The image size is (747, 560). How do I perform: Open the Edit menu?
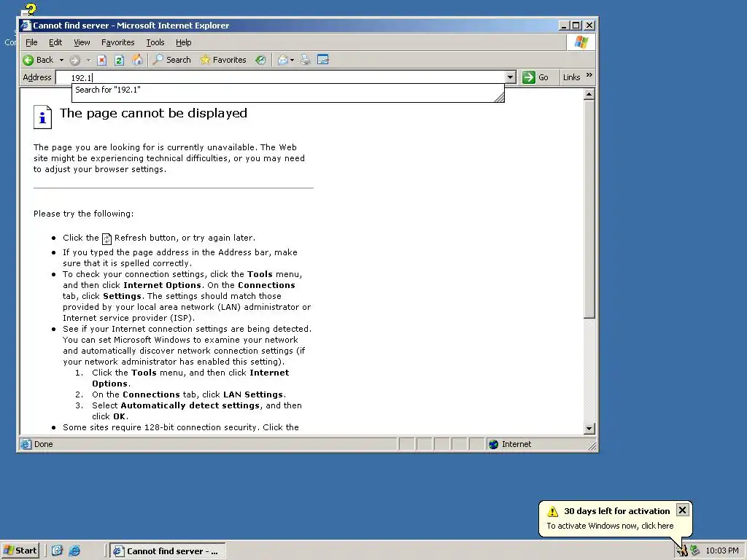pos(55,42)
